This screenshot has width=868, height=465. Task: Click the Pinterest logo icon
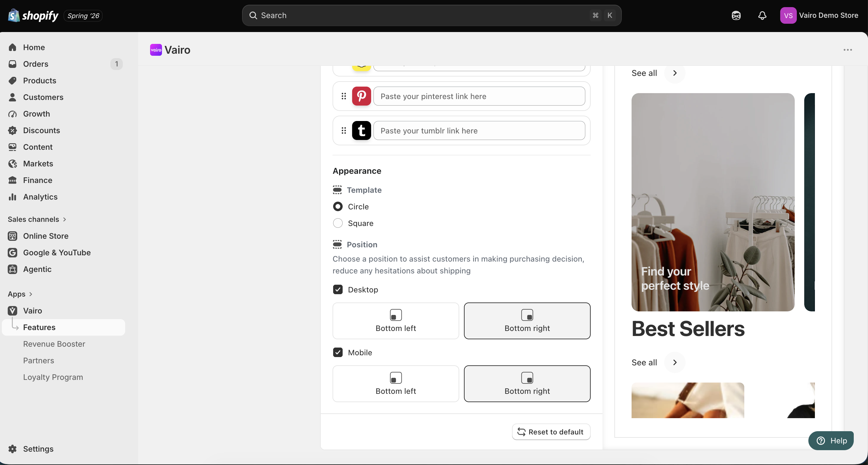point(362,96)
